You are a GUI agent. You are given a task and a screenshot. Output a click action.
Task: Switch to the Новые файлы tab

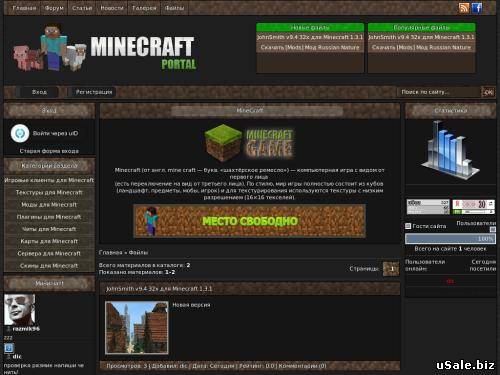coord(310,28)
